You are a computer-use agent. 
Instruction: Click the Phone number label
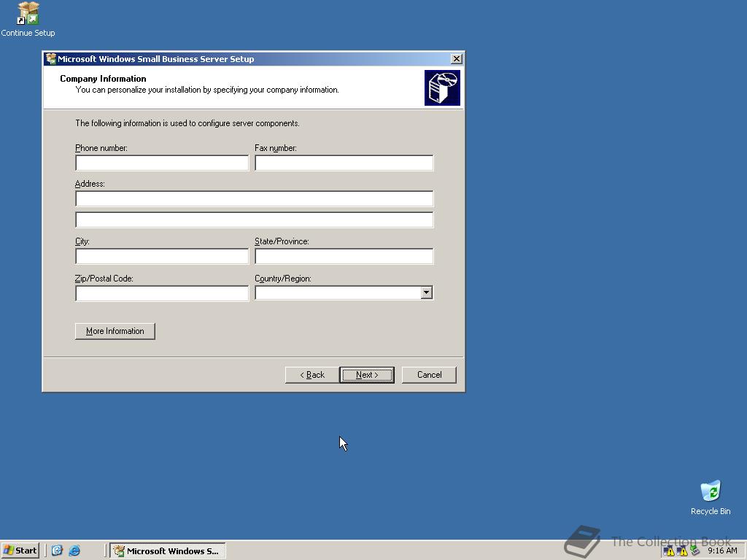click(101, 148)
